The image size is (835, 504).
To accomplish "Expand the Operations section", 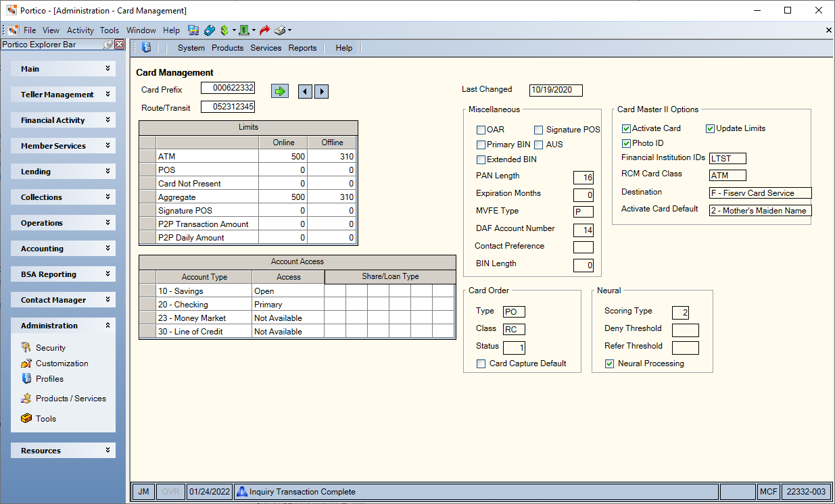I will (63, 223).
